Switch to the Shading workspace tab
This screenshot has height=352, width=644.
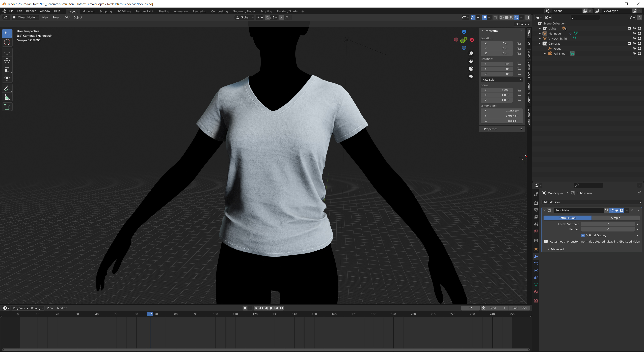click(164, 11)
